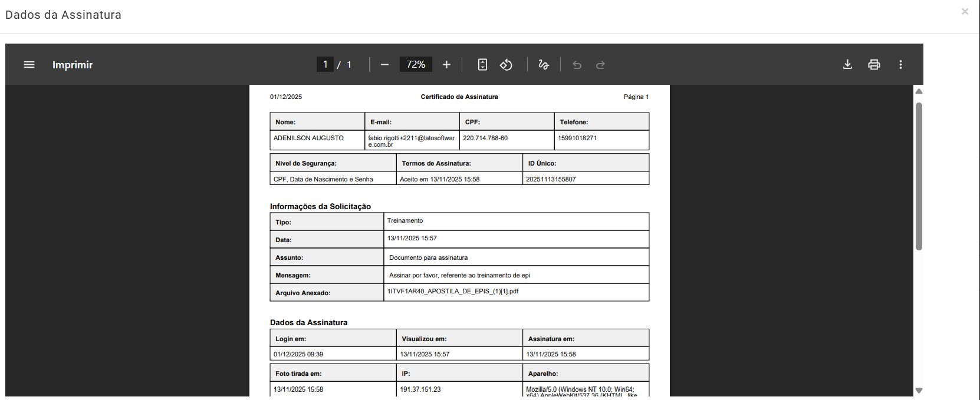Click the redo arrow in toolbar
Screen dimensions: 980x400
click(x=600, y=65)
